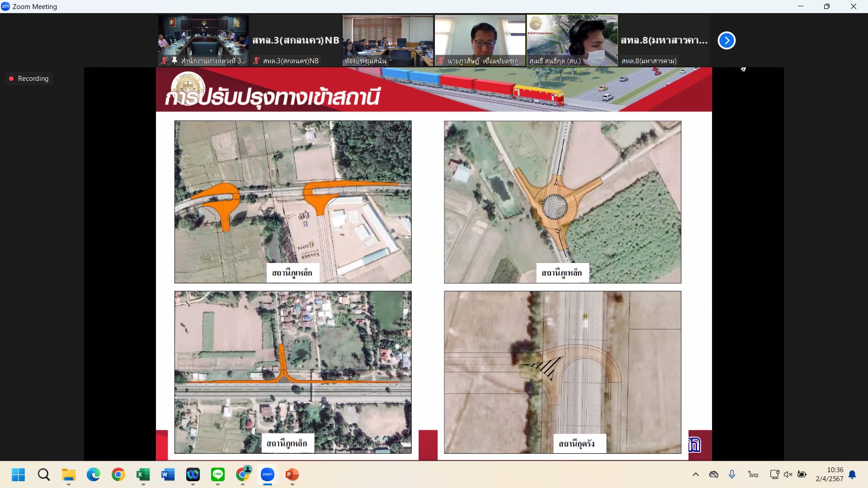Click the microphone tray icon
This screenshot has height=488, width=868.
click(732, 474)
